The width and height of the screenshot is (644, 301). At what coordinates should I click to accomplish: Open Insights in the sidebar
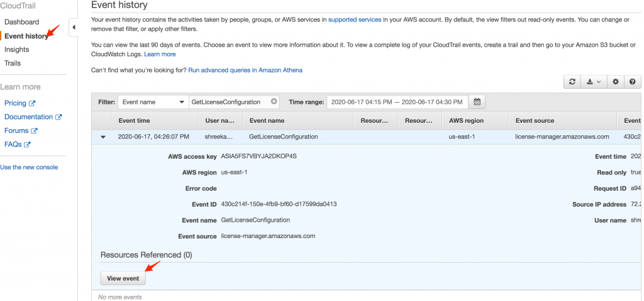coord(17,49)
